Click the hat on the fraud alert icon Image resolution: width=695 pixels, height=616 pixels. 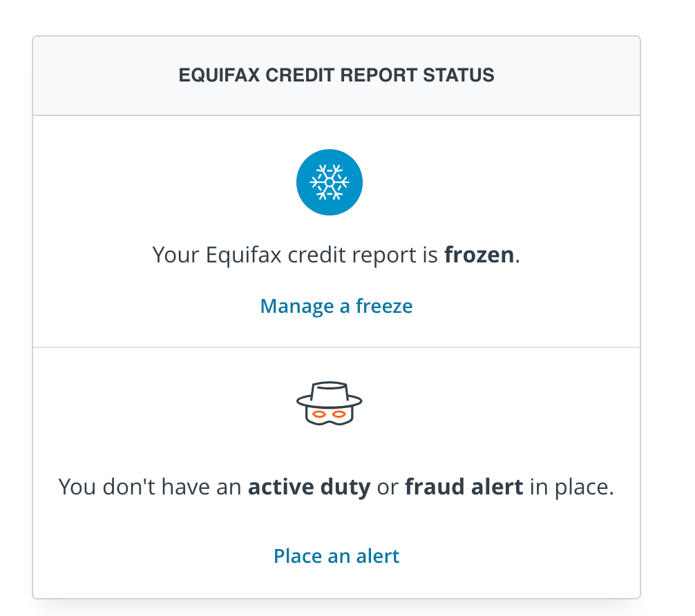coord(330,394)
